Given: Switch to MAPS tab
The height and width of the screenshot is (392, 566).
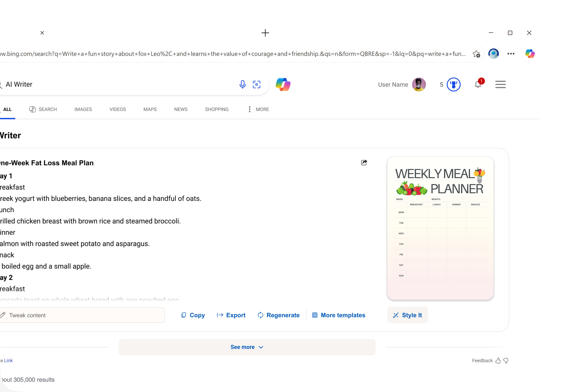Looking at the screenshot, I should click(x=150, y=110).
